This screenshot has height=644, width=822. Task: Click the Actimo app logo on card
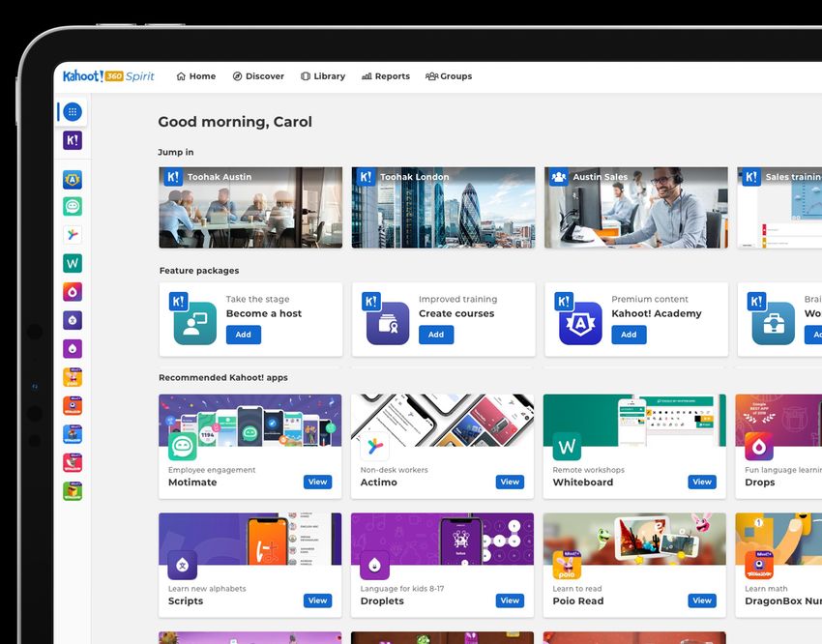coord(375,446)
